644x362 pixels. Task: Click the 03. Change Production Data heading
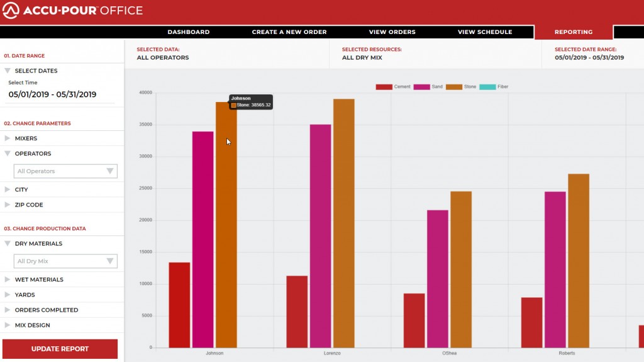tap(45, 229)
